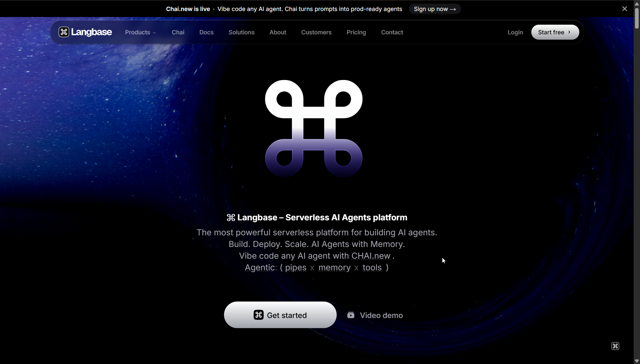
Task: Click Sign up now in banner
Action: pos(435,9)
